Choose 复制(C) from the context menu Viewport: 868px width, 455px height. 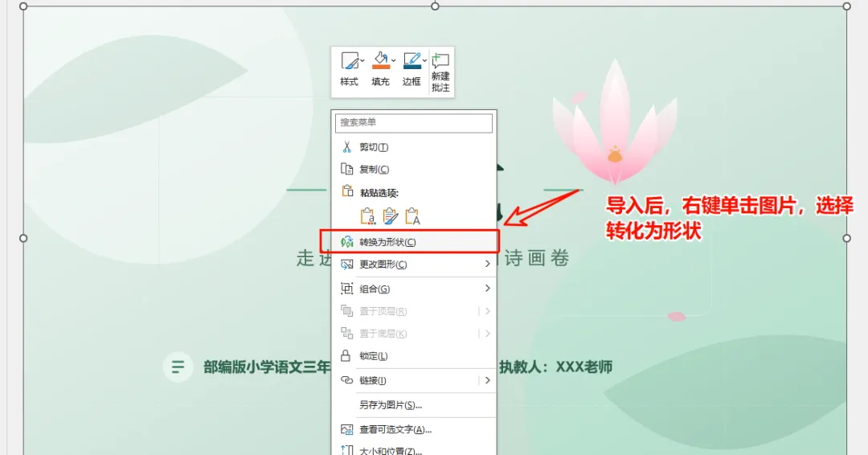pos(414,170)
